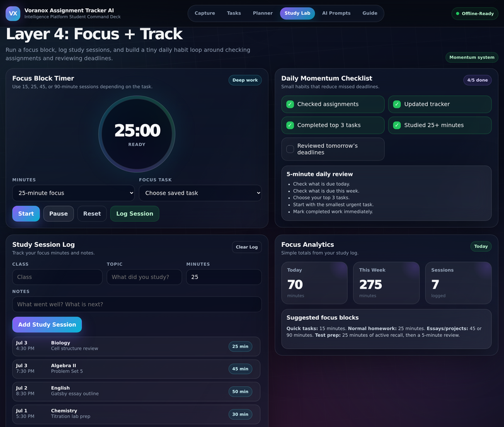Uncheck Studied 25+ minutes habit

coord(397,125)
